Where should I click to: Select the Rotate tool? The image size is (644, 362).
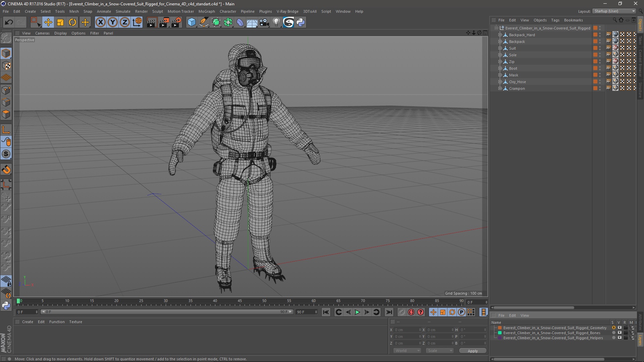[x=72, y=22]
